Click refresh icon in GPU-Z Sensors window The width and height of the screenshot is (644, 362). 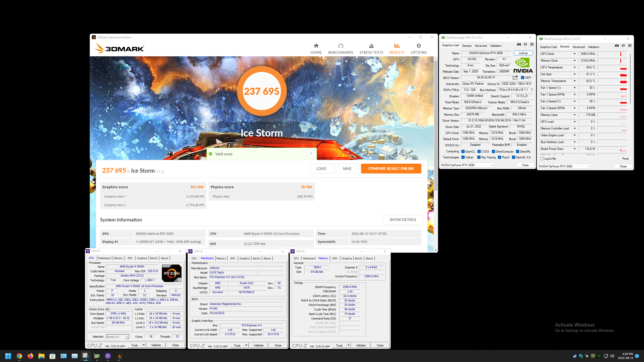click(x=623, y=46)
